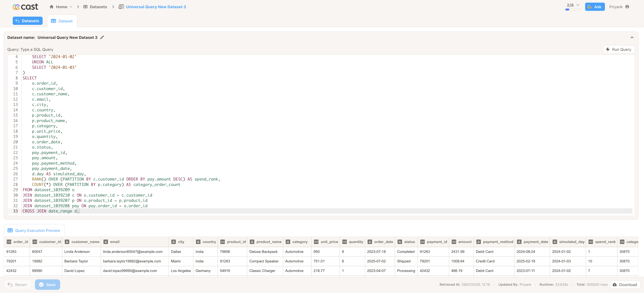Viewport: 644px width, 293px height.
Task: Click the city cell Los Angeles
Action: tap(181, 271)
